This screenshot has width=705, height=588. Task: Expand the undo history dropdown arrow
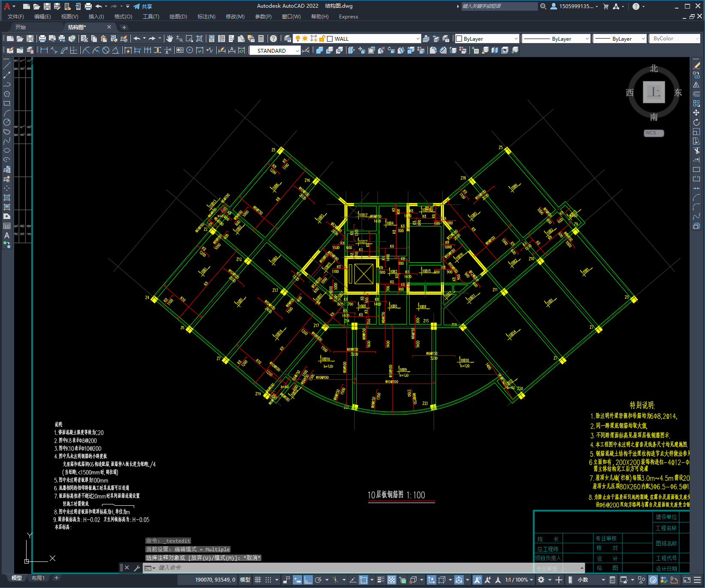coord(144,39)
